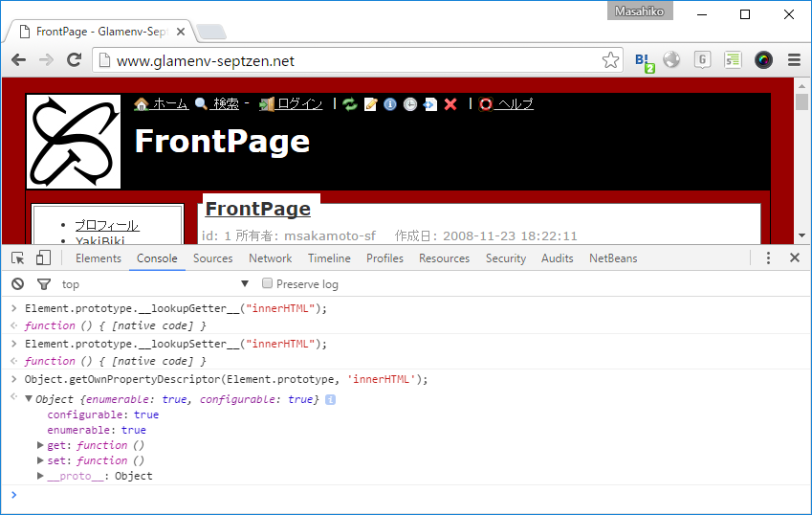Expand the get: function () property
Screen dimensions: 812x515
40,445
